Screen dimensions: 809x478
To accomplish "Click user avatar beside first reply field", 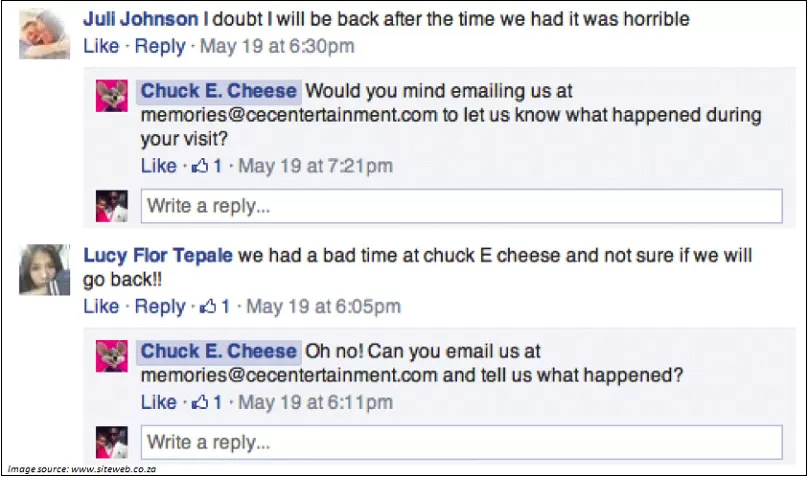I will 111,206.
